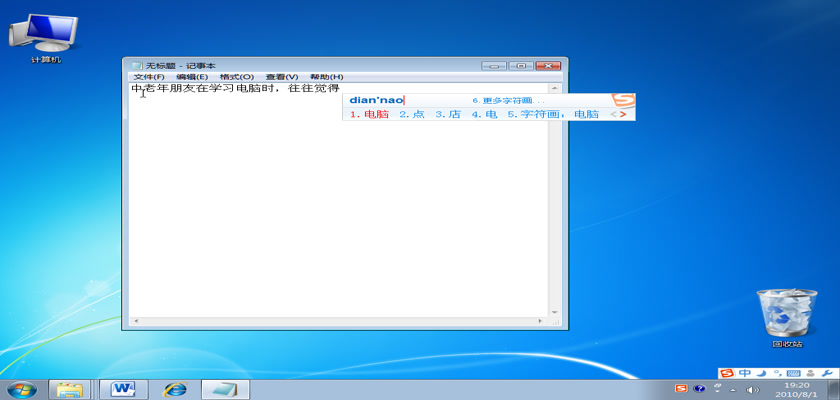Viewport: 840px width, 400px height.
Task: Click the volume speaker tray icon
Action: click(752, 389)
